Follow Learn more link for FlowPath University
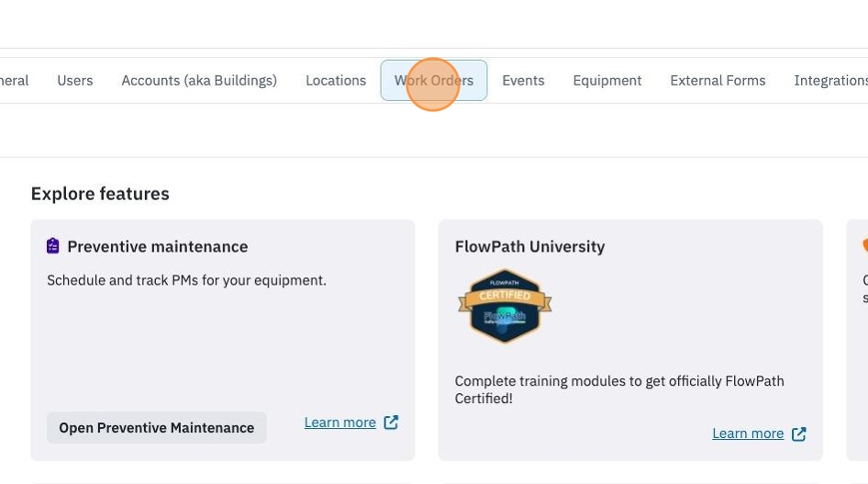 click(748, 433)
